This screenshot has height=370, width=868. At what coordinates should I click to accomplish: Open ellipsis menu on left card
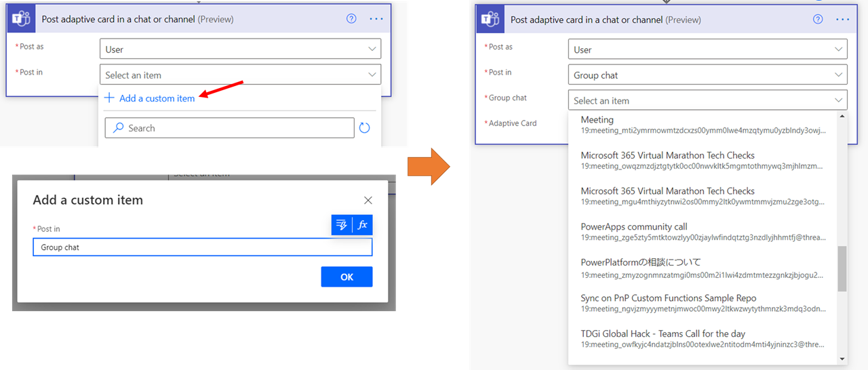click(x=376, y=19)
